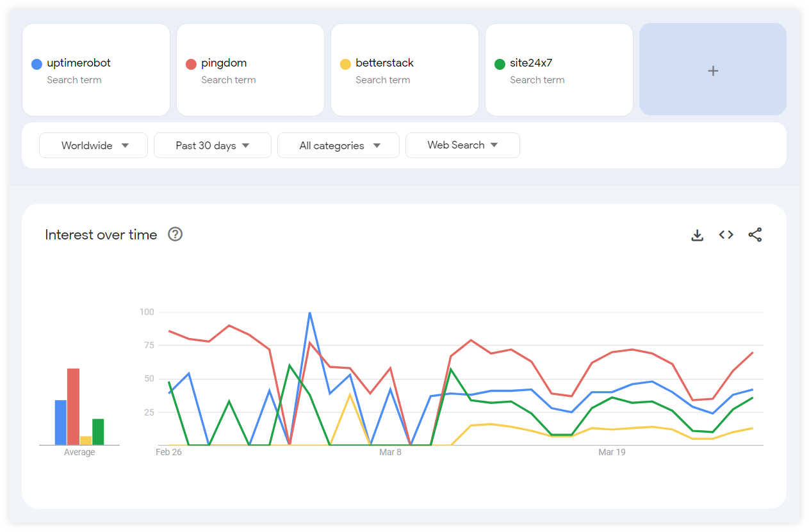Click the red pingdom color dot

[x=191, y=63]
